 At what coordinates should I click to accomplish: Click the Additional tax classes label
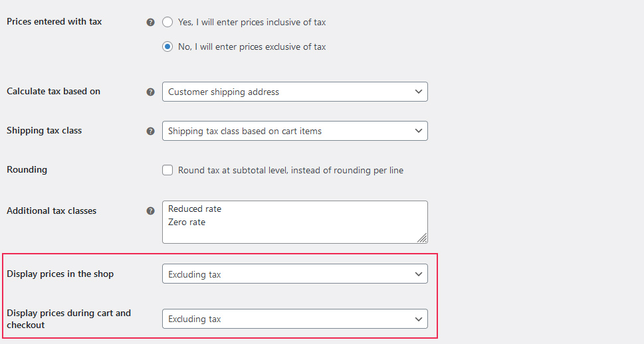point(51,211)
